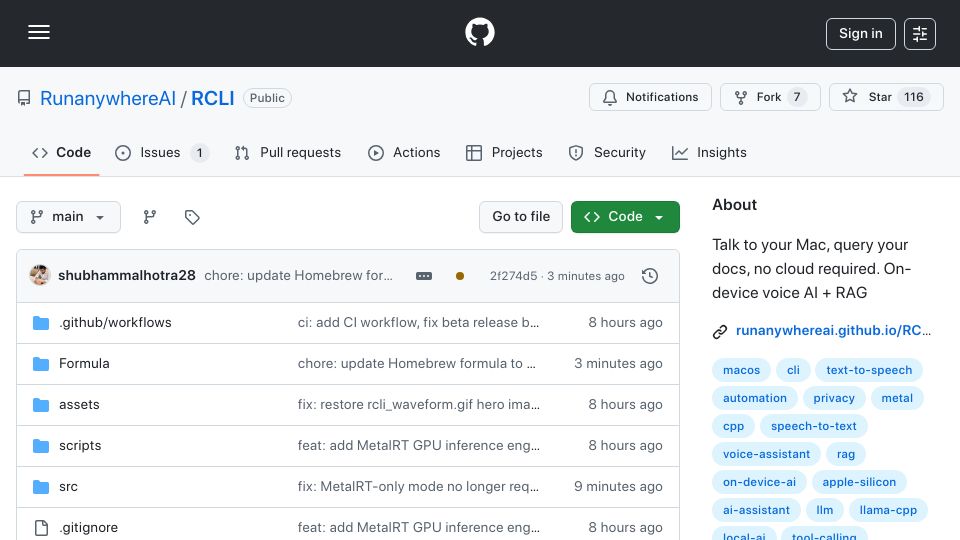Viewport: 960px width, 540px height.
Task: Fork the repository
Action: tap(770, 97)
